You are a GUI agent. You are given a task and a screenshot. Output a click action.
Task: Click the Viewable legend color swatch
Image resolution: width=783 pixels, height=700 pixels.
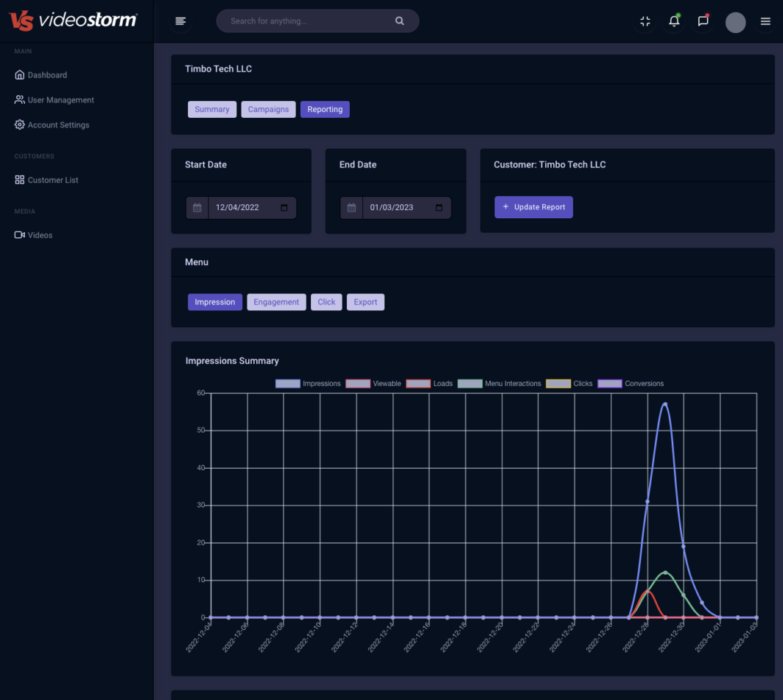click(x=357, y=383)
